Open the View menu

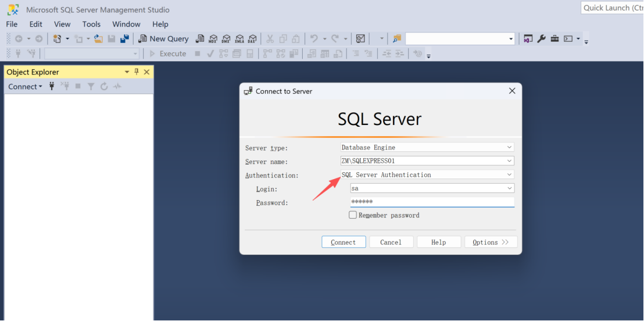(x=62, y=24)
